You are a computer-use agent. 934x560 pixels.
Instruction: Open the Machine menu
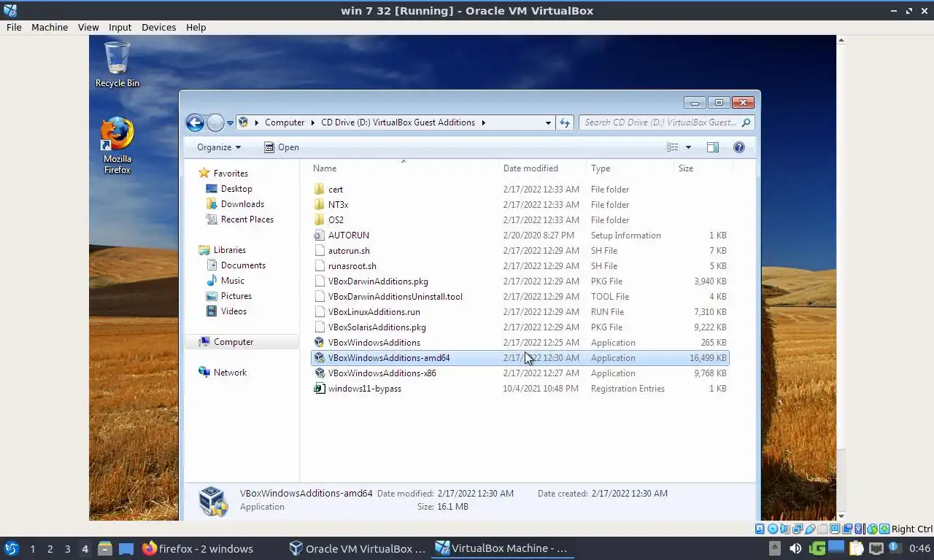[x=50, y=27]
